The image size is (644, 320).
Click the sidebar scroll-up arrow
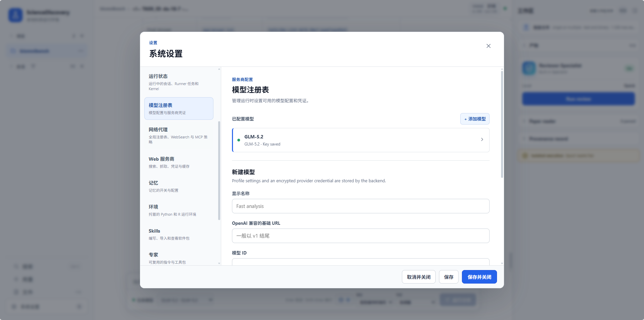tap(219, 69)
